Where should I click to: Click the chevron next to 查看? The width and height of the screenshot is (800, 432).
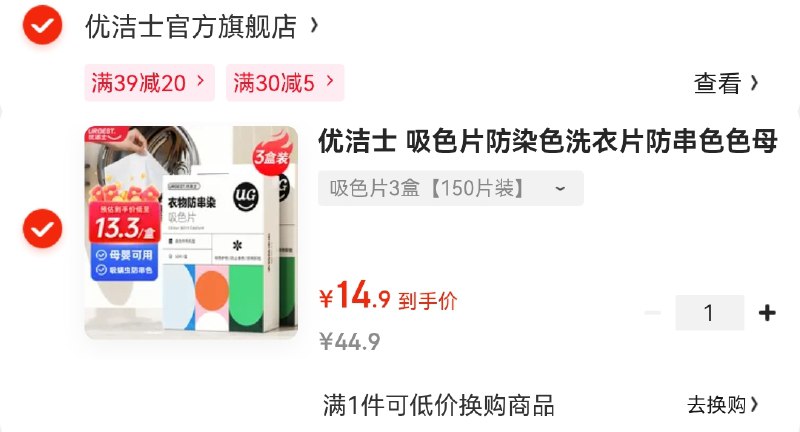tap(754, 83)
